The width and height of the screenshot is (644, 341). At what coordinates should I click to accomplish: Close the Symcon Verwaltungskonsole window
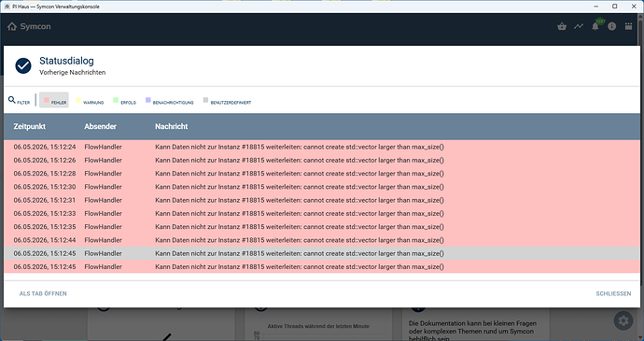(634, 7)
